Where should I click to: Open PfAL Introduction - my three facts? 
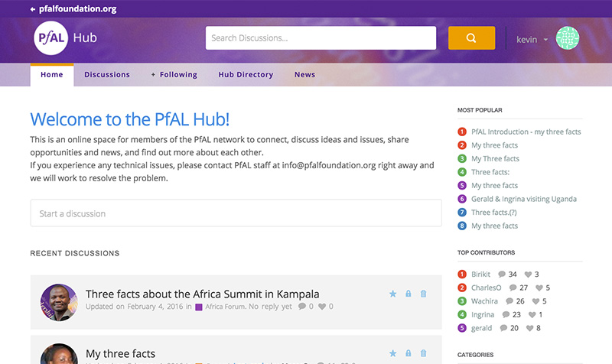(526, 132)
